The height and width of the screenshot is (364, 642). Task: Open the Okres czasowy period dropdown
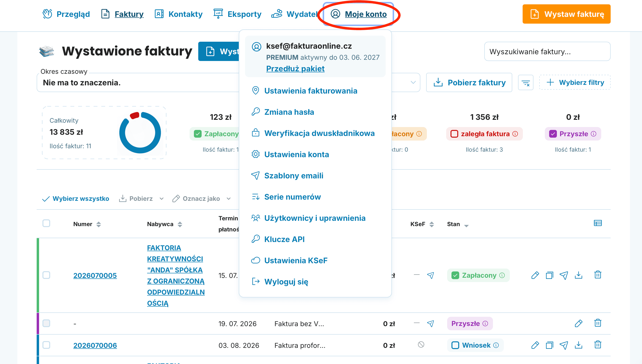click(228, 82)
